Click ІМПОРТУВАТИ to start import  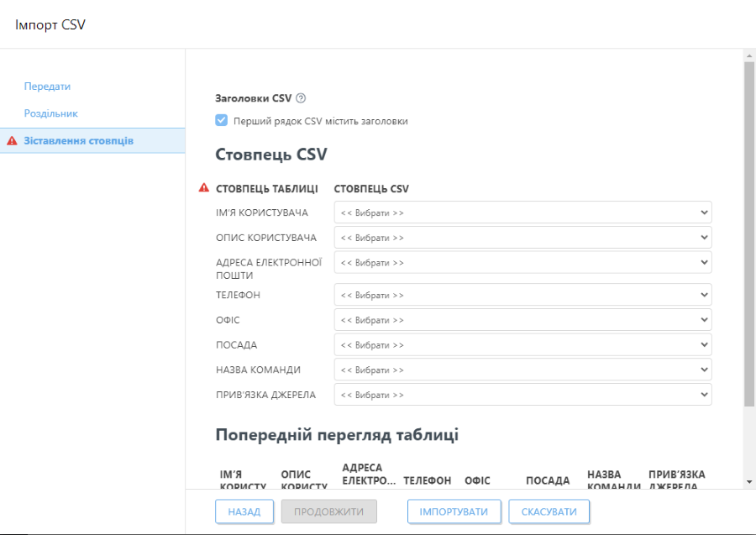pos(454,511)
